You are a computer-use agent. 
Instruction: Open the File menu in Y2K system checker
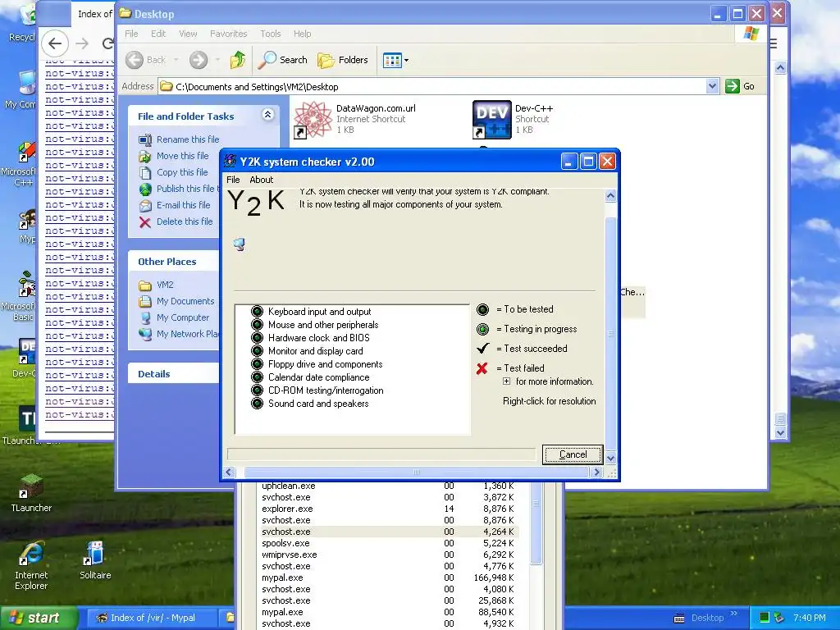pos(233,180)
